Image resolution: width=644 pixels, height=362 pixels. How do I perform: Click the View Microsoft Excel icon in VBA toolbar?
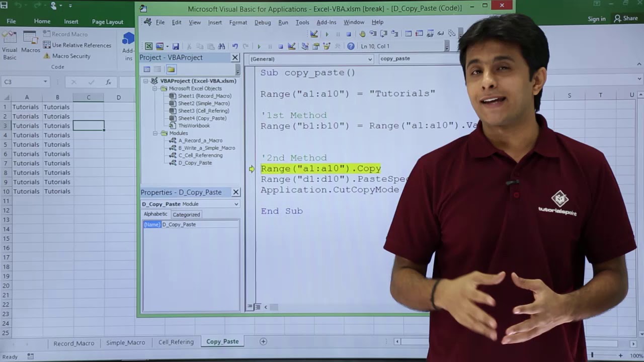[149, 46]
